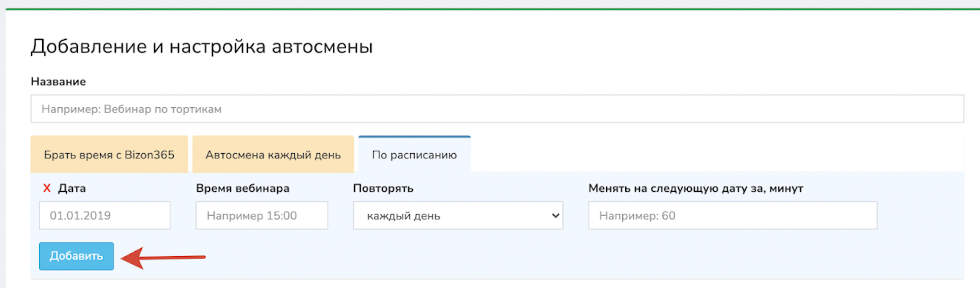Focus the 'Например: 60' minutes input
Image resolution: width=980 pixels, height=288 pixels.
(x=732, y=216)
